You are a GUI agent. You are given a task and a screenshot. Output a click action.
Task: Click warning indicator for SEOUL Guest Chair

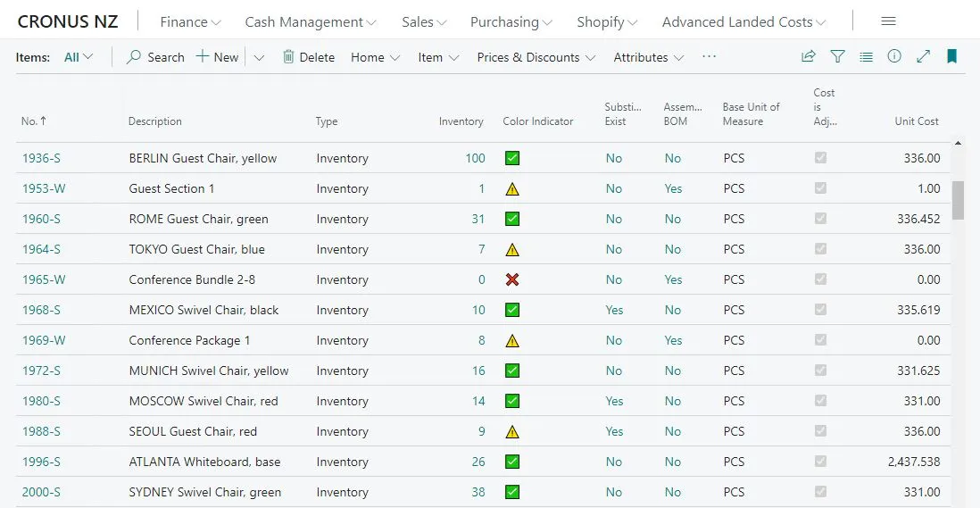[512, 431]
